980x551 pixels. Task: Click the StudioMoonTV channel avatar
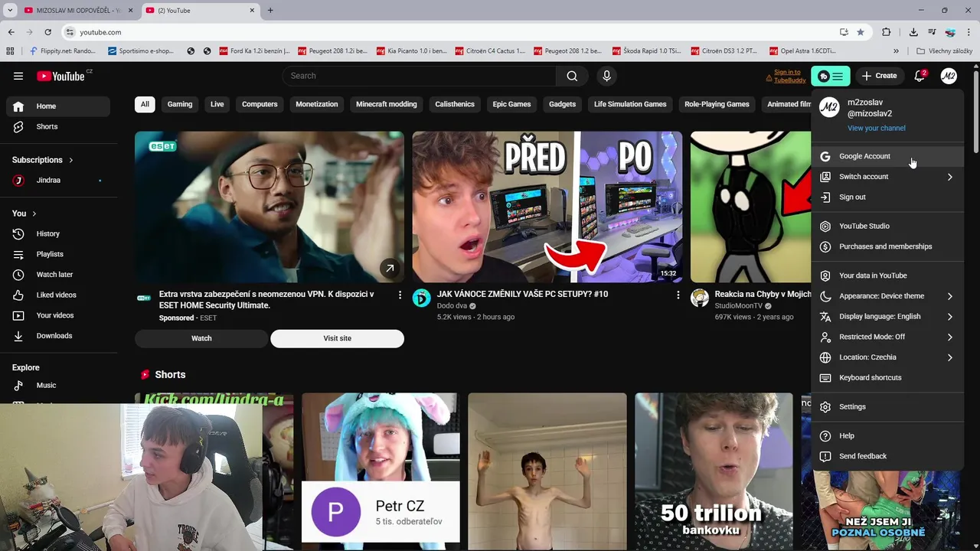(x=700, y=298)
